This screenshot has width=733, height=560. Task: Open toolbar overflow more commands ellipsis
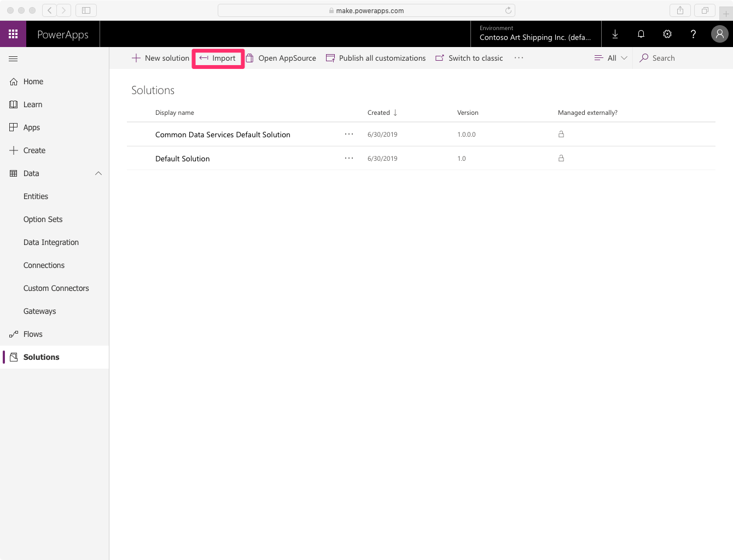point(519,58)
